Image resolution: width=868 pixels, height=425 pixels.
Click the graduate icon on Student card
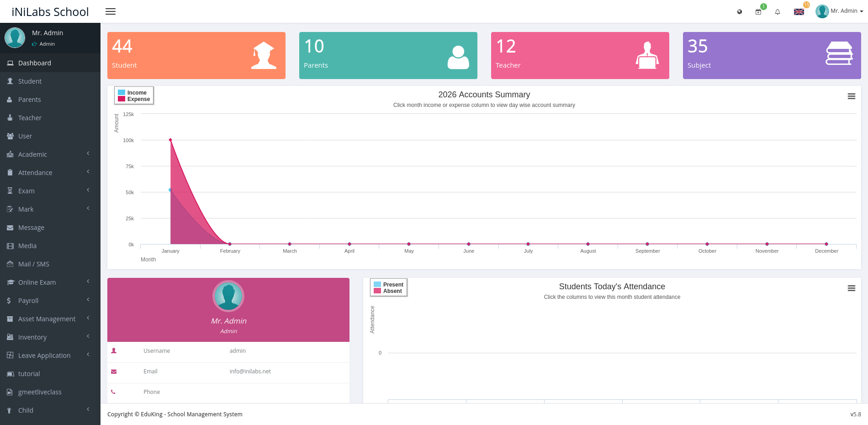(264, 55)
